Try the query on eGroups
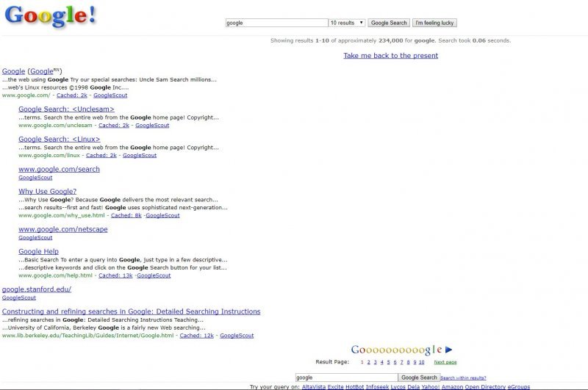This screenshot has width=588, height=390. coord(519,387)
